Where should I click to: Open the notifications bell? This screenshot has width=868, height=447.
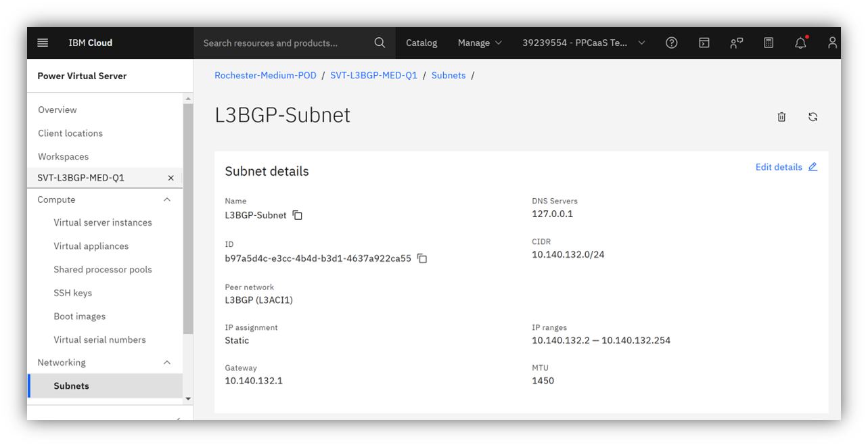(800, 43)
